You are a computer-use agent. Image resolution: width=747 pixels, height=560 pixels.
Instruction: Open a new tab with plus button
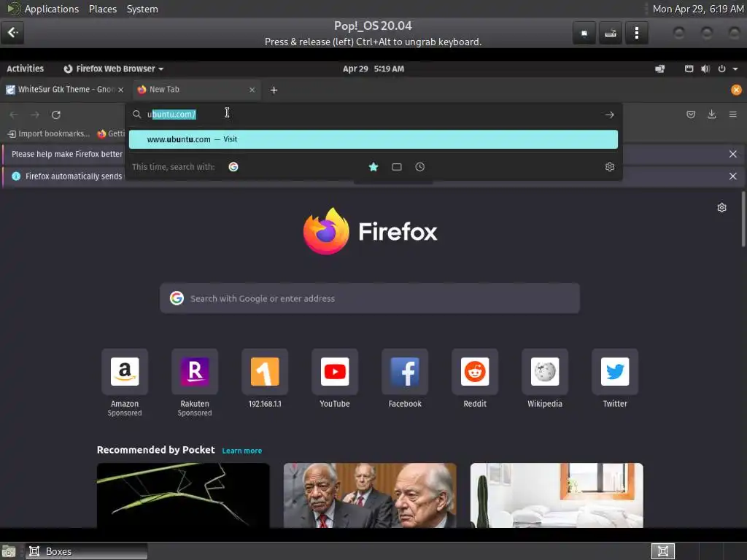pyautogui.click(x=274, y=90)
